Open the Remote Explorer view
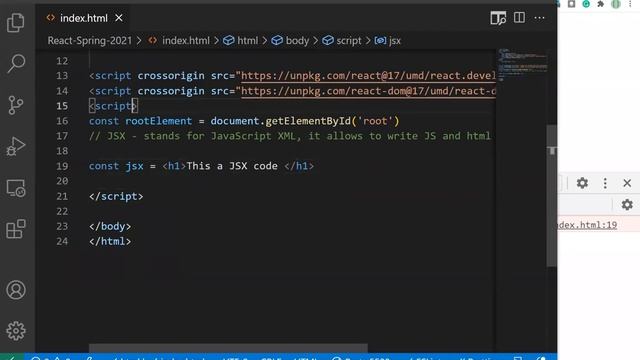The height and width of the screenshot is (360, 640). pyautogui.click(x=16, y=188)
